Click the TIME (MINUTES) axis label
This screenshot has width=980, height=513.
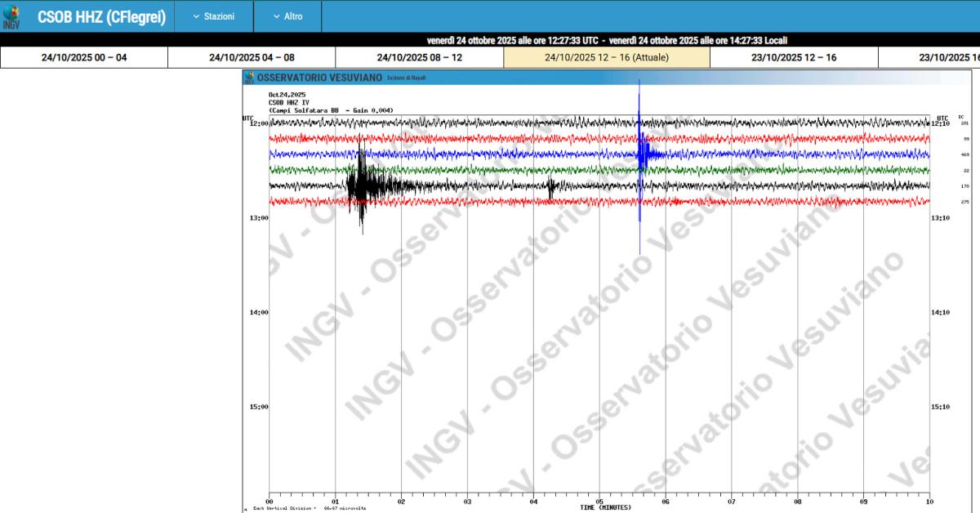coord(605,507)
